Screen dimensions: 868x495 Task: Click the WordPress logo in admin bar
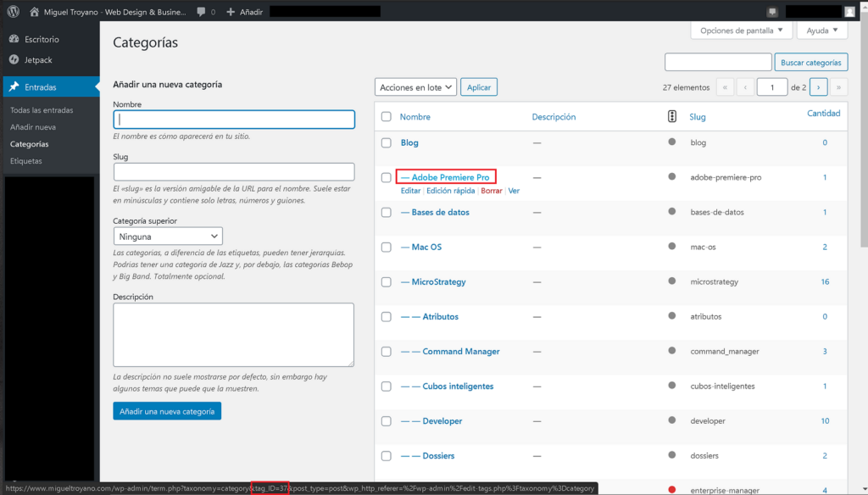14,12
